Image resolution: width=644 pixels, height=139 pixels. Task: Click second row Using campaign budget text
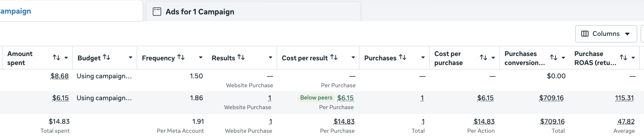[x=104, y=98]
